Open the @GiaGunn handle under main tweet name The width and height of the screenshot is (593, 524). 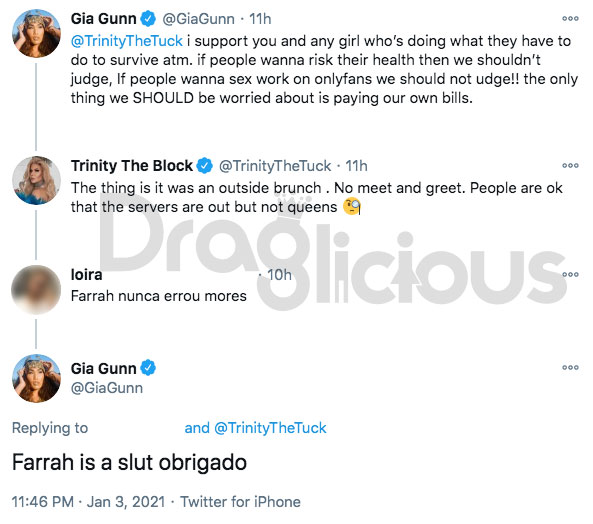tap(107, 388)
